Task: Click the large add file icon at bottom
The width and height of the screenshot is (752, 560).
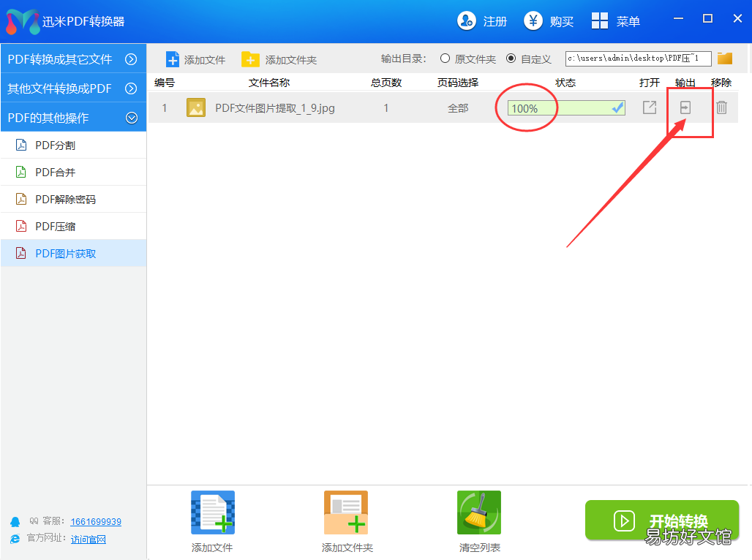Action: [213, 512]
